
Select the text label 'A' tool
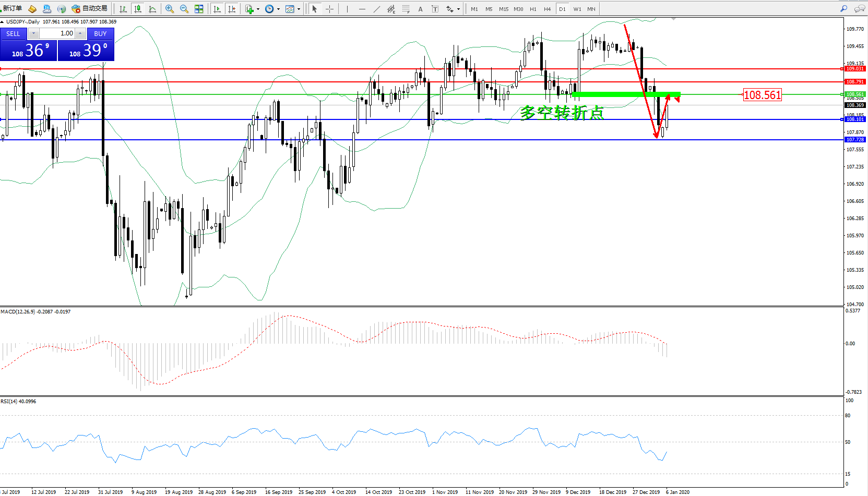coord(420,9)
